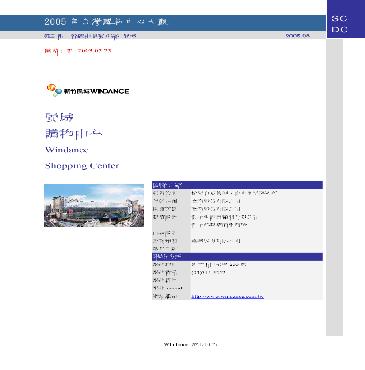Viewport: 365px width, 370px height.
Task: Click the Windance footer text
Action: click(x=191, y=344)
